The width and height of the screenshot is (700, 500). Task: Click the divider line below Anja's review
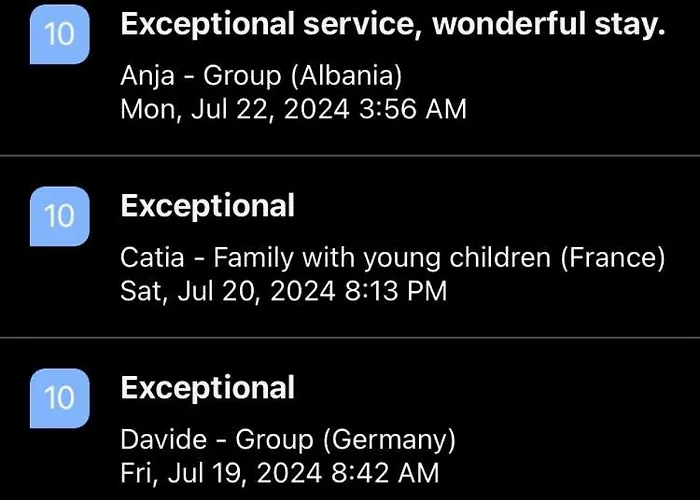coord(350,156)
